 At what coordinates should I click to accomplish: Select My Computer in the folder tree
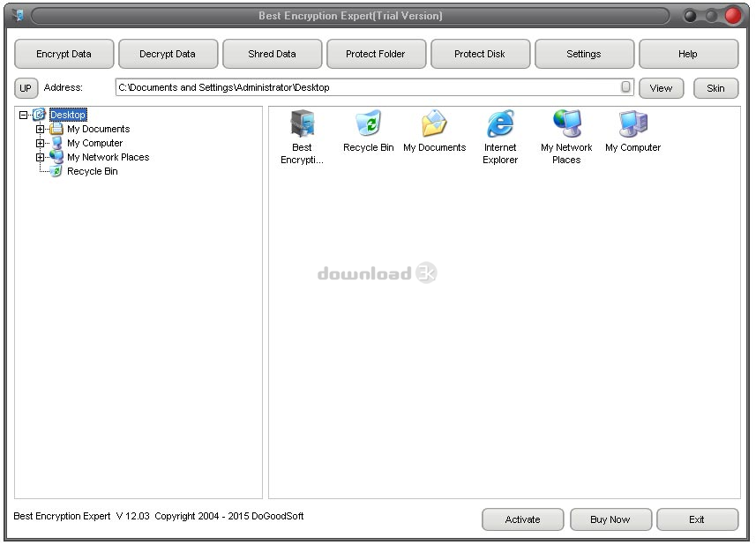(95, 143)
